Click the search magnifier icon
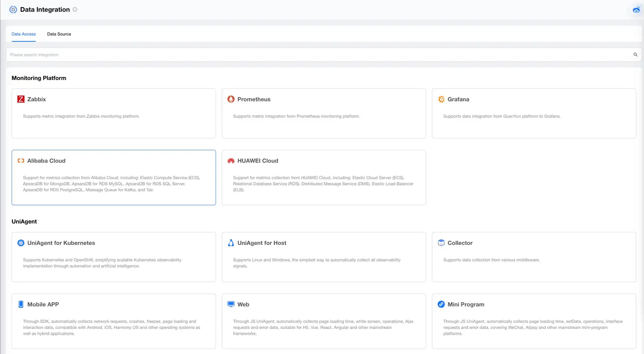This screenshot has height=354, width=644. (x=635, y=55)
